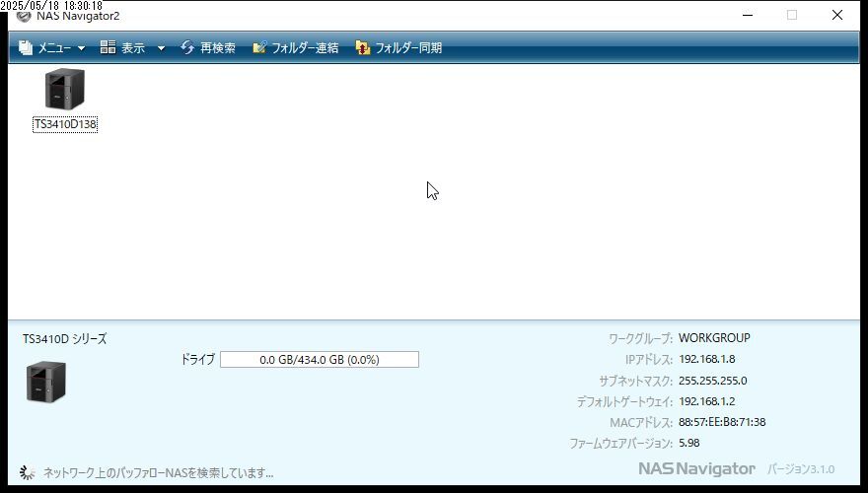
Task: Minimize the NAS Navigator2 window
Action: 748,15
